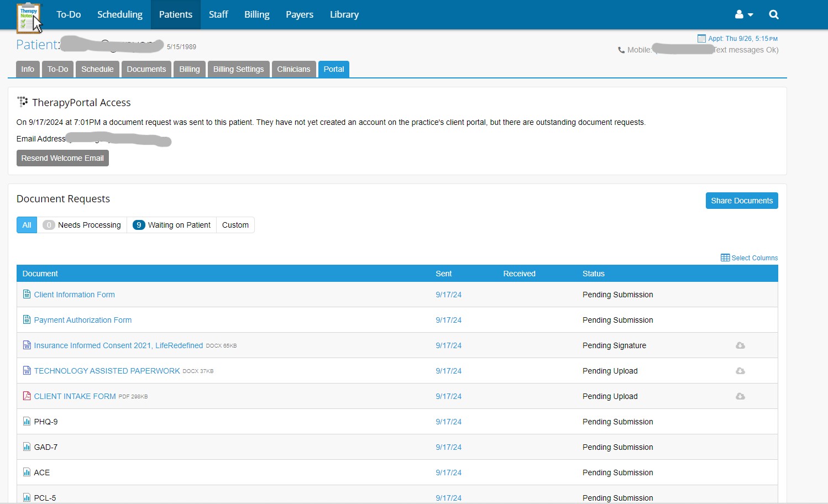This screenshot has width=828, height=504.
Task: Open the user account menu icon
Action: point(744,14)
